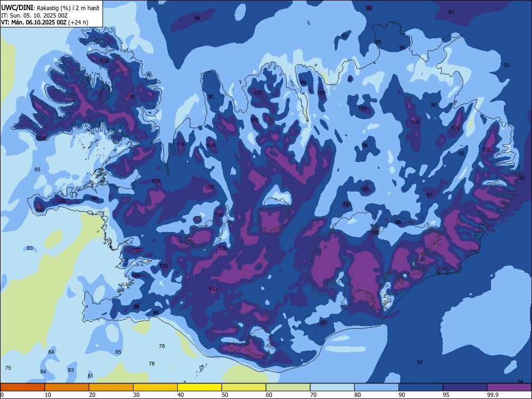Screen dimensions: 532x399
Task: Click the legend tick label 0
Action: point(2,395)
